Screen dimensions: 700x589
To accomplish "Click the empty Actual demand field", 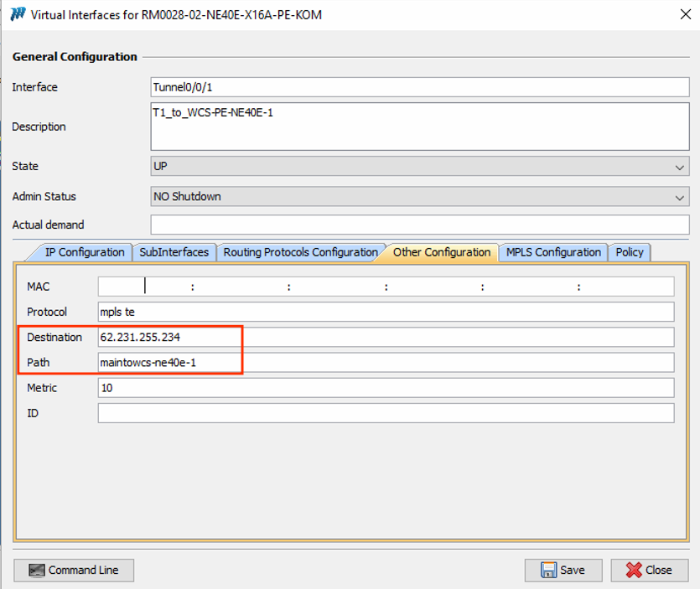I will [419, 225].
